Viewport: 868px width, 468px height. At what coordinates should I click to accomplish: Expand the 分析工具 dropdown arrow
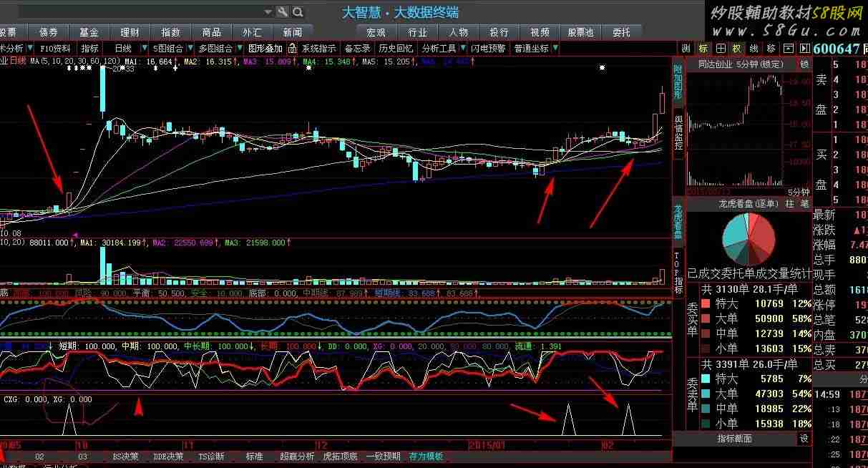click(462, 49)
